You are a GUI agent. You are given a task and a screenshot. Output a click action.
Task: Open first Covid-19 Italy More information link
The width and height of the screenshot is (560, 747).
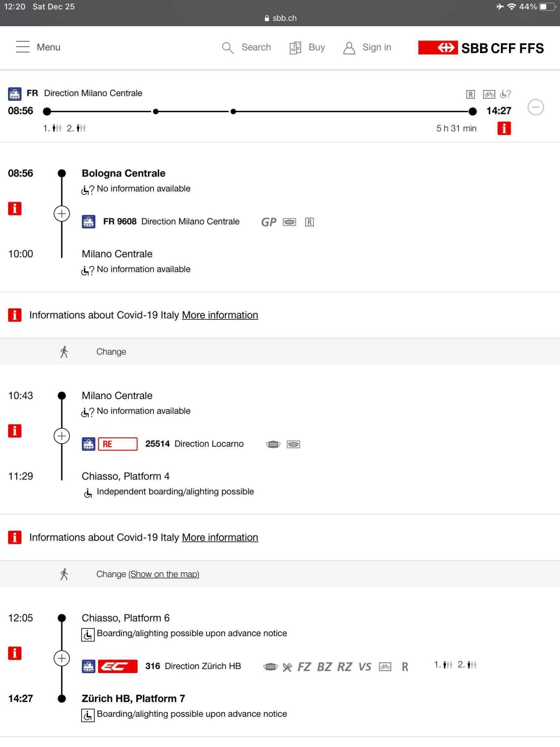tap(220, 315)
